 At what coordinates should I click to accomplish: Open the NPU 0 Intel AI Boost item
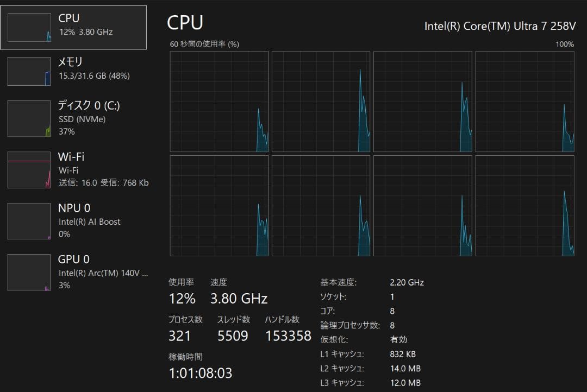pos(89,221)
